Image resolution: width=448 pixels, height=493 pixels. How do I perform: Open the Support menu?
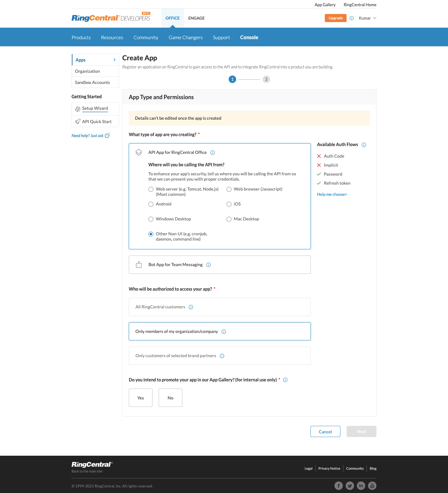click(222, 37)
